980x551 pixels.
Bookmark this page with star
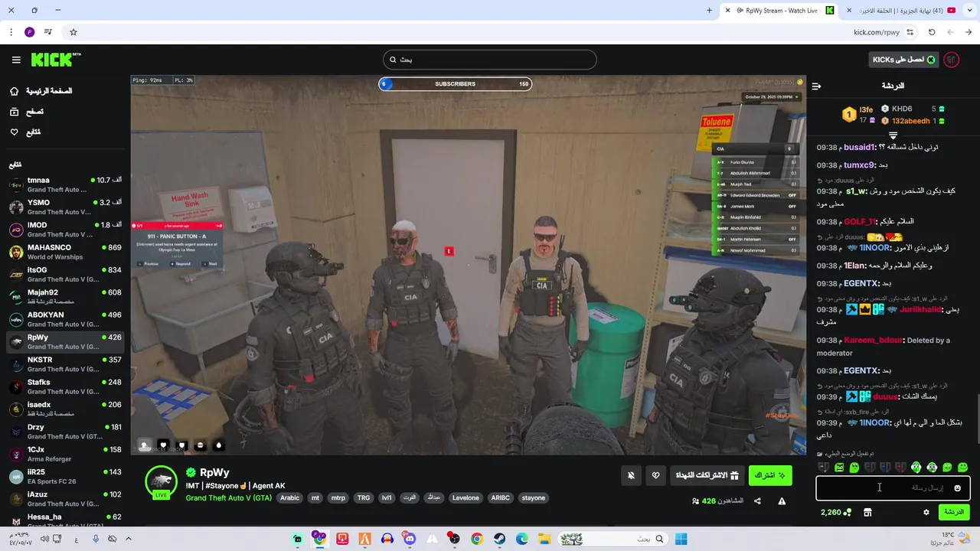coord(73,32)
